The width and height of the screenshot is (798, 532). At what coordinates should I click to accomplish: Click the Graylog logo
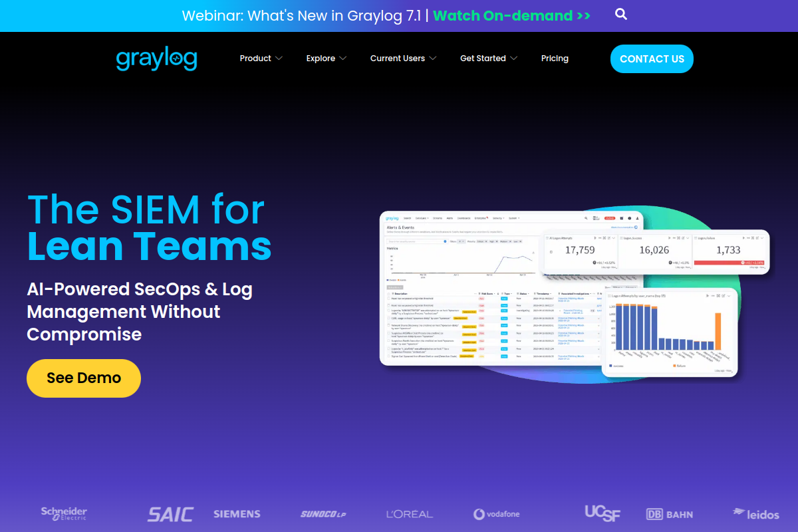click(157, 59)
